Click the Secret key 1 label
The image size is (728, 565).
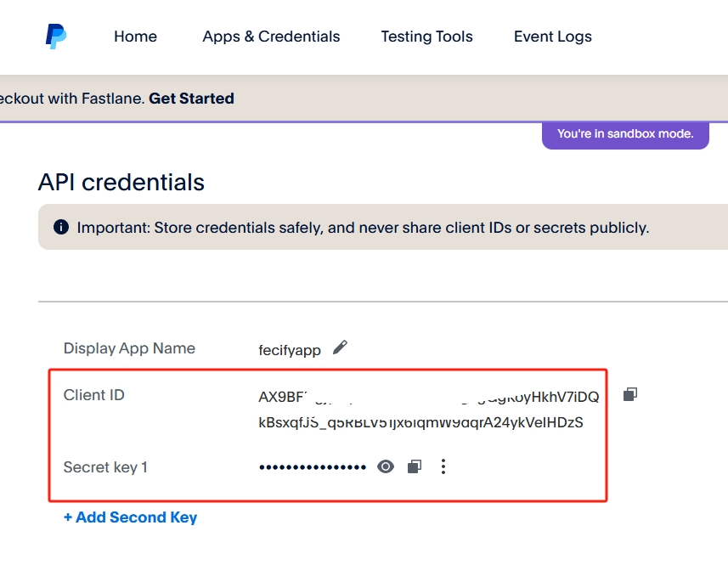tap(105, 467)
